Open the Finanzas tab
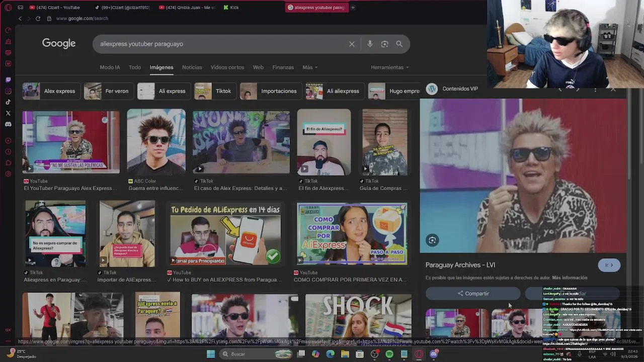644x362 pixels. (x=283, y=67)
